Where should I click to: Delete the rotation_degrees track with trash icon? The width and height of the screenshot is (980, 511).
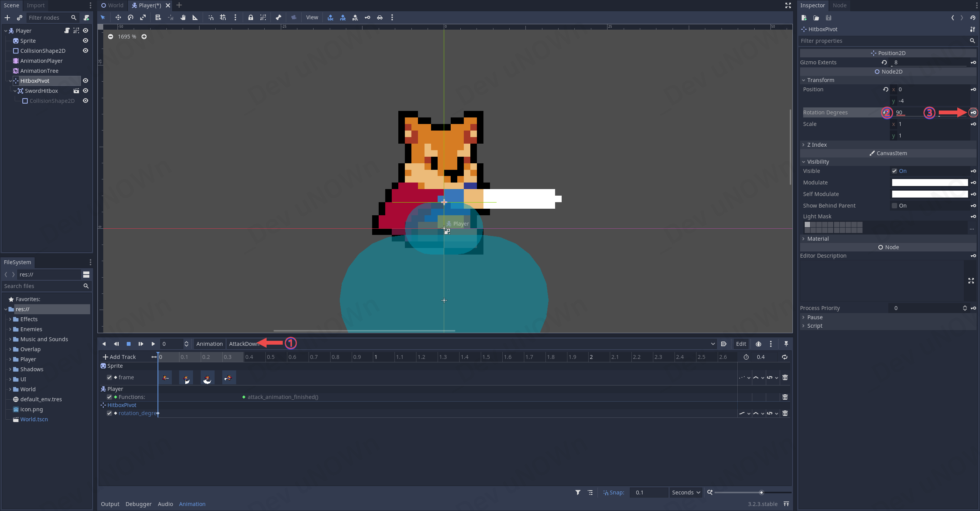pyautogui.click(x=785, y=413)
